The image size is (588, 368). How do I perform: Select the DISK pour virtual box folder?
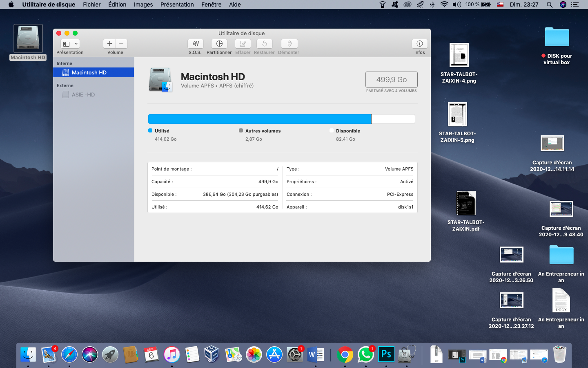(557, 37)
